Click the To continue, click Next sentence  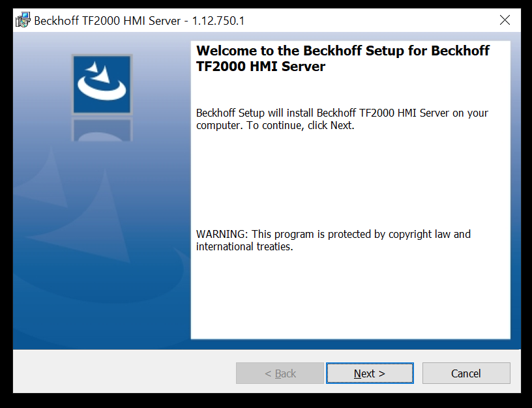301,126
